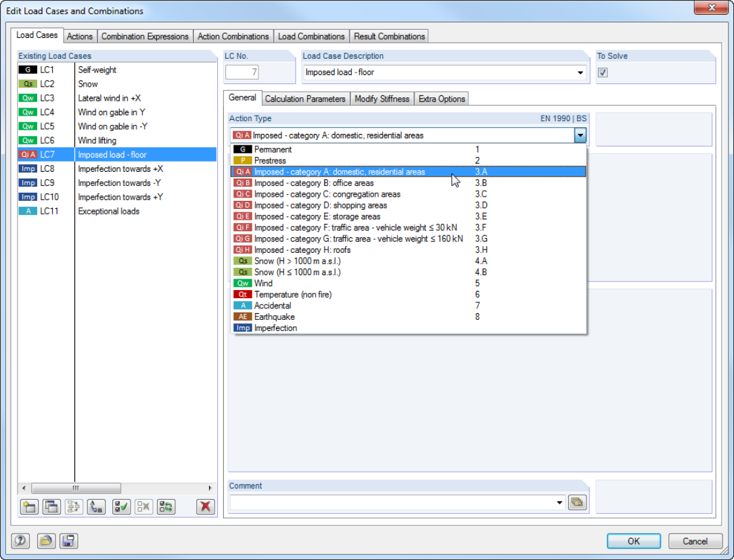Open the Modify Stiffness tab
734x560 pixels.
pos(382,99)
